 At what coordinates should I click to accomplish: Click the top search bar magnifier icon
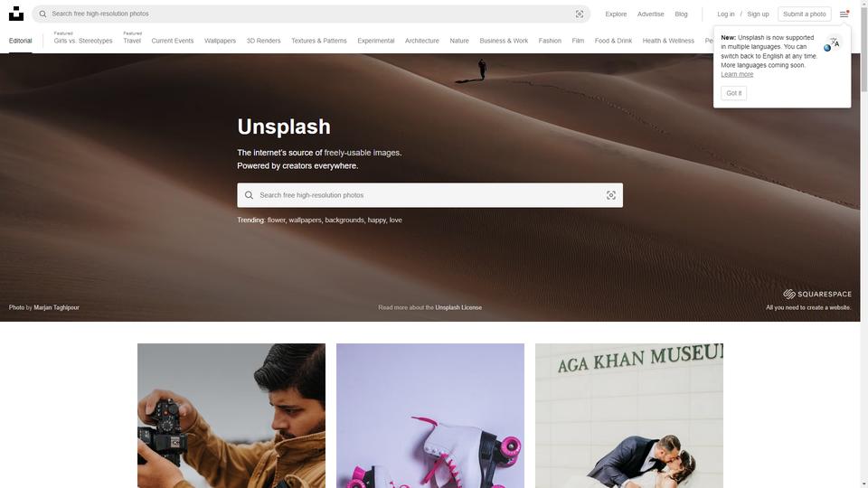coord(42,14)
